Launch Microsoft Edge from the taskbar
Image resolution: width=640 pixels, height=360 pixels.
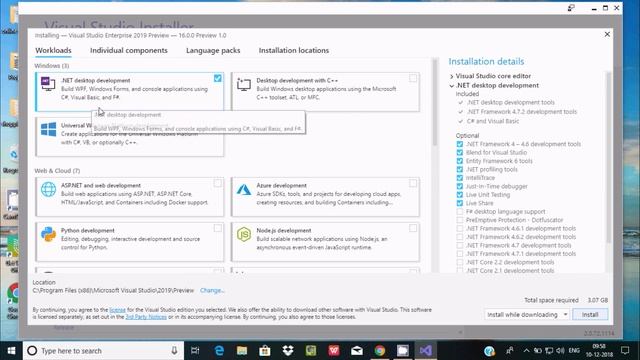click(x=219, y=351)
